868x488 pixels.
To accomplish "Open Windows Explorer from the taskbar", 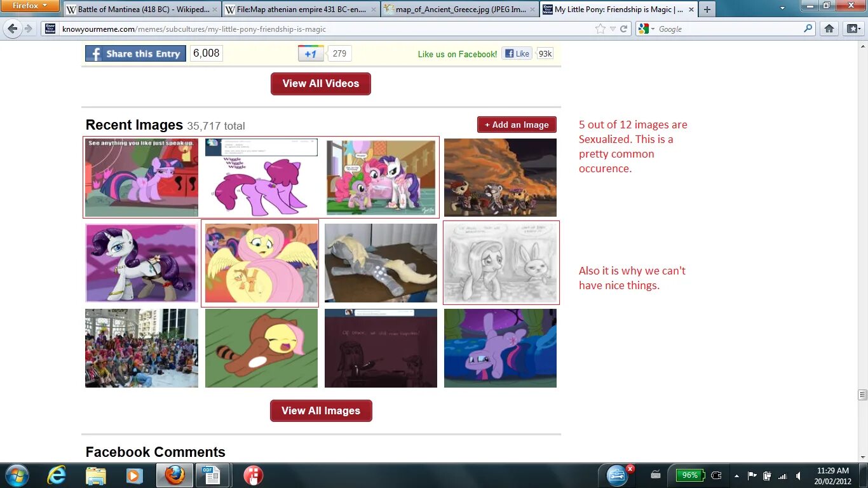I will point(96,475).
